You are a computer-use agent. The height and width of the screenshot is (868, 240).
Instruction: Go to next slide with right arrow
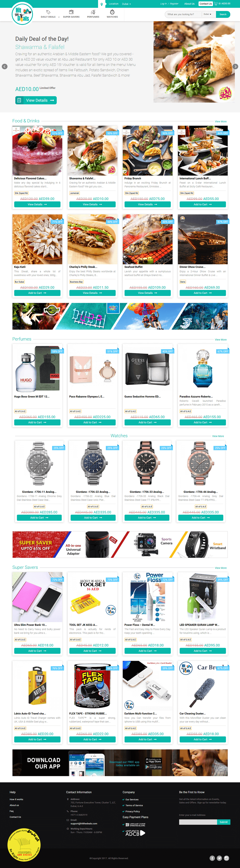click(235, 66)
